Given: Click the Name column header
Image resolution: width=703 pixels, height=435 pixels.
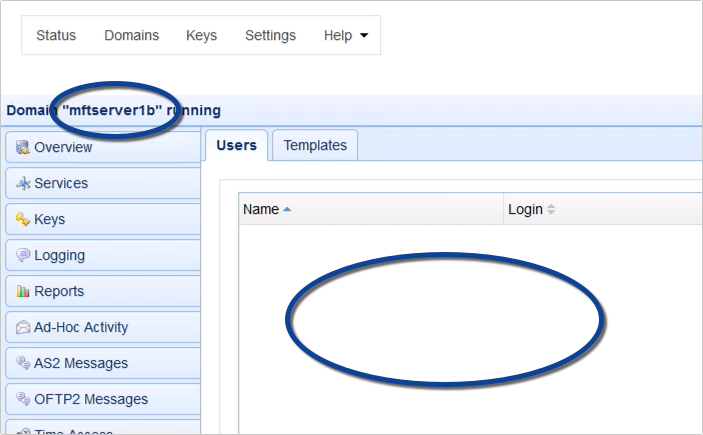Looking at the screenshot, I should [261, 210].
